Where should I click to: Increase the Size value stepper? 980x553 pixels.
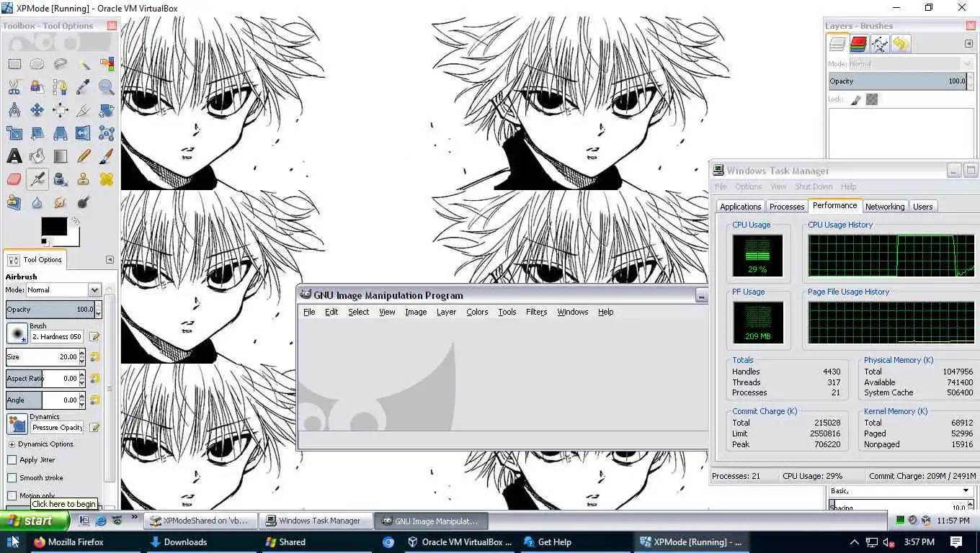click(x=82, y=354)
